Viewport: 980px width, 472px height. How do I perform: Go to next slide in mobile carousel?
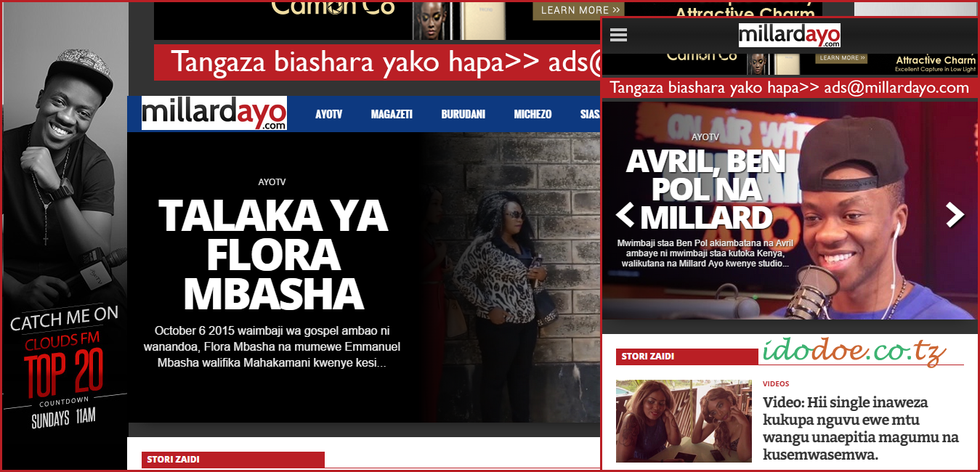[955, 214]
